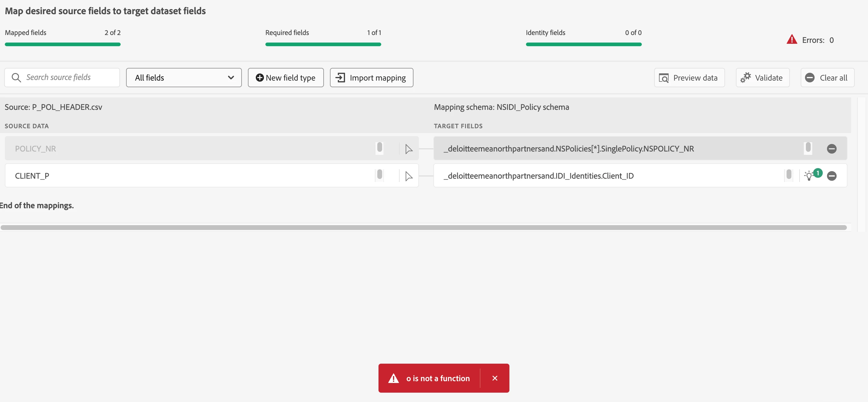Remove the Client_ID mapping row
Image resolution: width=868 pixels, height=402 pixels.
pos(831,176)
